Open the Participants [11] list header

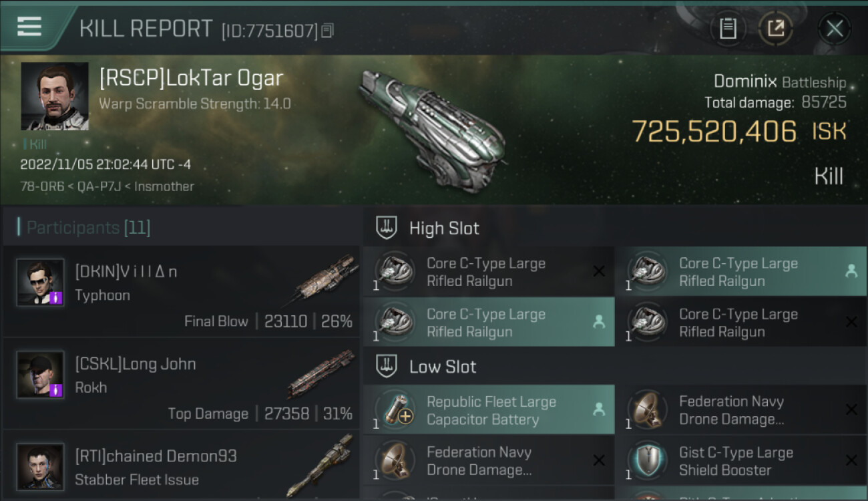pyautogui.click(x=88, y=228)
